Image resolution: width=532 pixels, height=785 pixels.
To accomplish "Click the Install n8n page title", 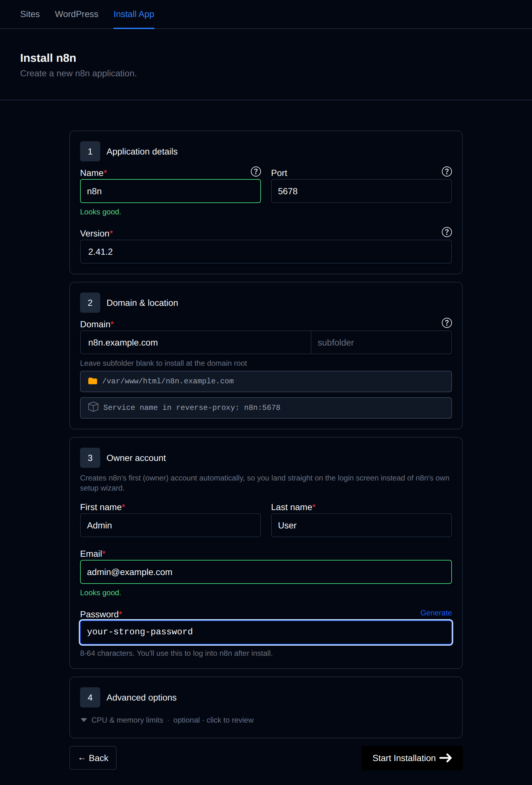I will (48, 58).
